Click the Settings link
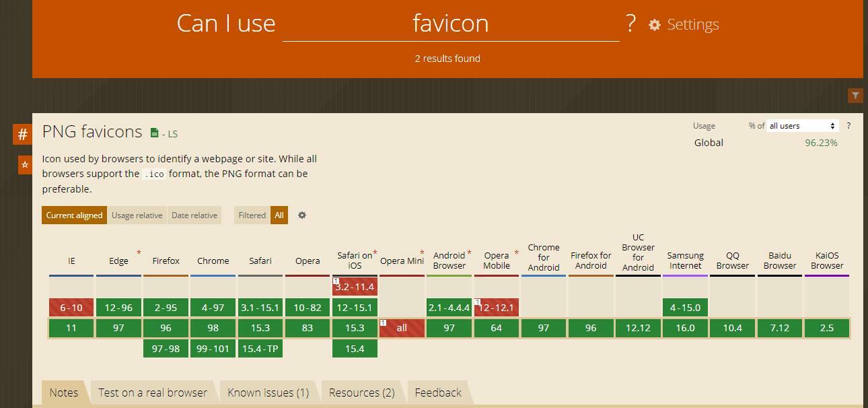The image size is (868, 408). tap(693, 25)
